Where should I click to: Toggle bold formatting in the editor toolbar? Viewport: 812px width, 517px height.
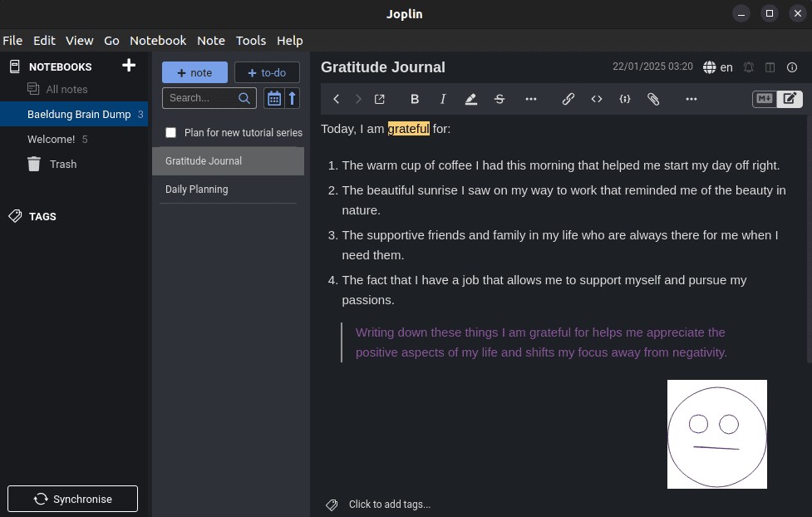[x=414, y=98]
